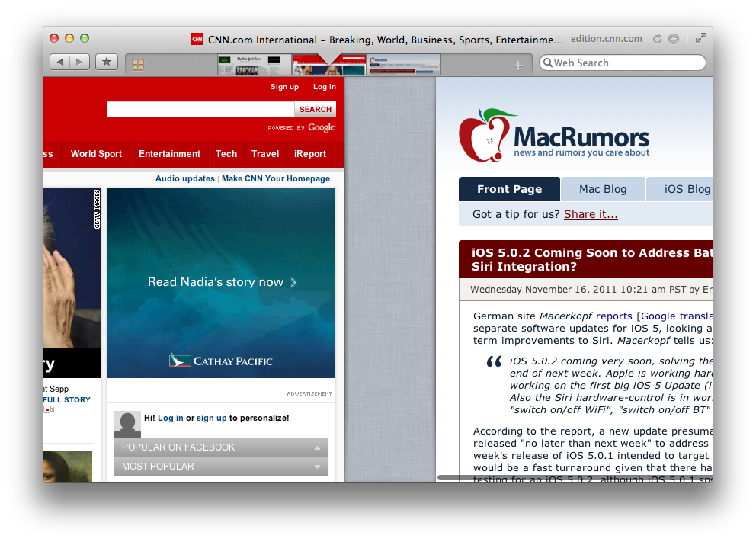Open bookmarks with the star button
The image size is (756, 542).
click(x=107, y=62)
